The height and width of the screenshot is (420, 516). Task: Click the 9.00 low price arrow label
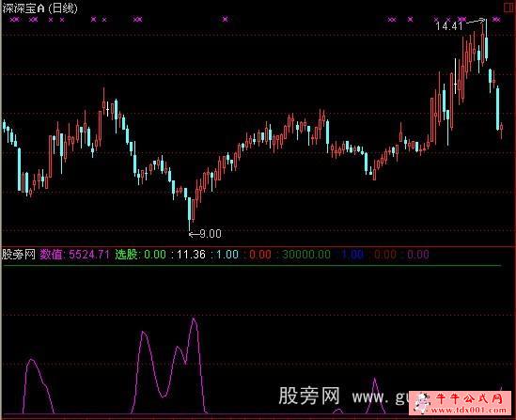click(205, 234)
